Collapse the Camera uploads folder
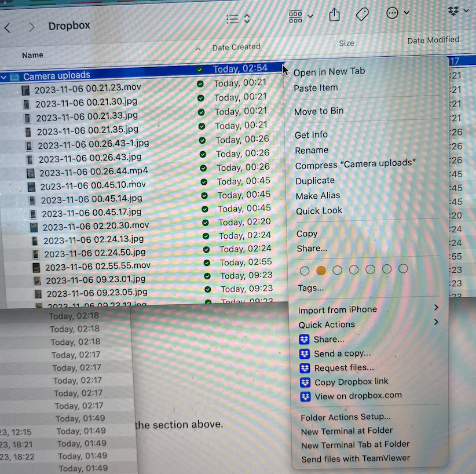Image resolution: width=476 pixels, height=474 pixels. point(3,78)
